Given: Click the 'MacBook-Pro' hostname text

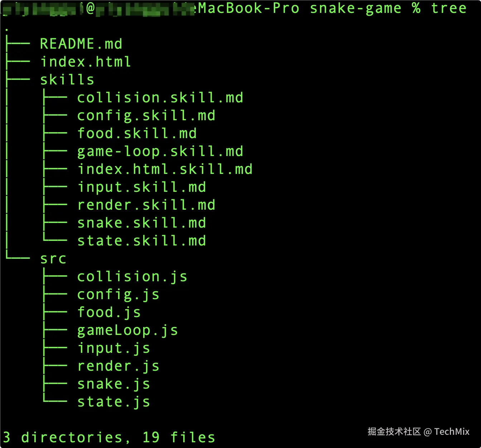Looking at the screenshot, I should 249,8.
